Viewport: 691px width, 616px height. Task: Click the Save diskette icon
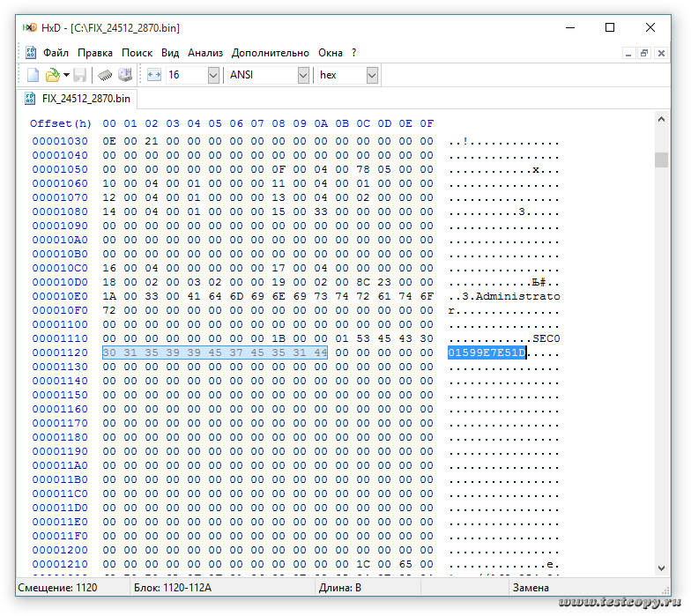(80, 76)
